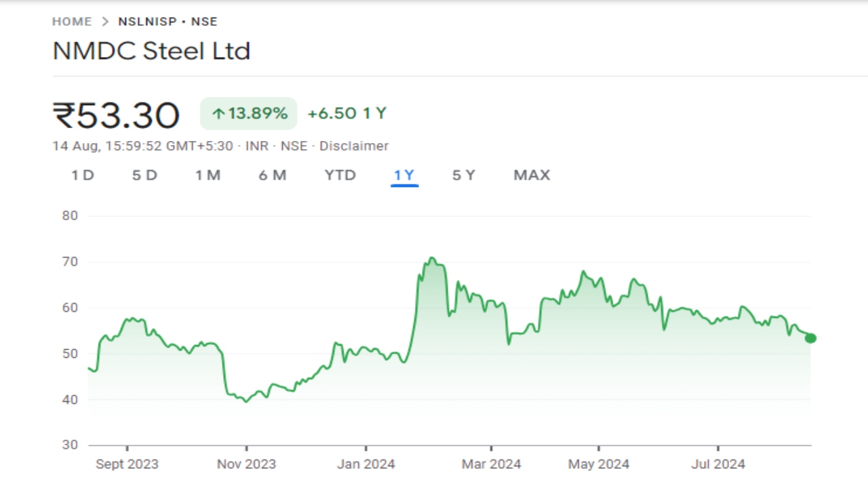The image size is (868, 488).
Task: Click the ₹53.30 price value
Action: (x=116, y=115)
